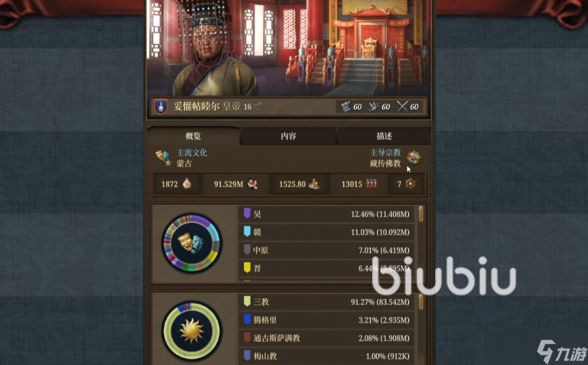Click the purple 吴 culture color swatch
Image resolution: width=588 pixels, height=365 pixels.
click(x=247, y=213)
